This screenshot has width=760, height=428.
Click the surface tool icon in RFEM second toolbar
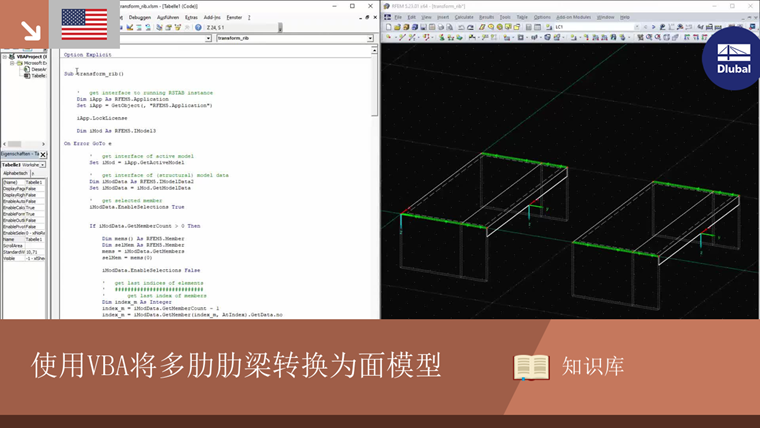tap(521, 37)
